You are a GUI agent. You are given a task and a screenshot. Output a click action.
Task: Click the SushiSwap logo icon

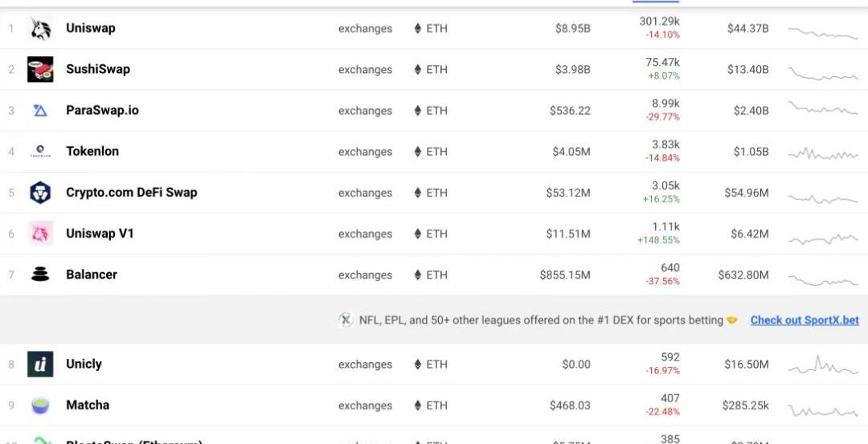pos(40,69)
